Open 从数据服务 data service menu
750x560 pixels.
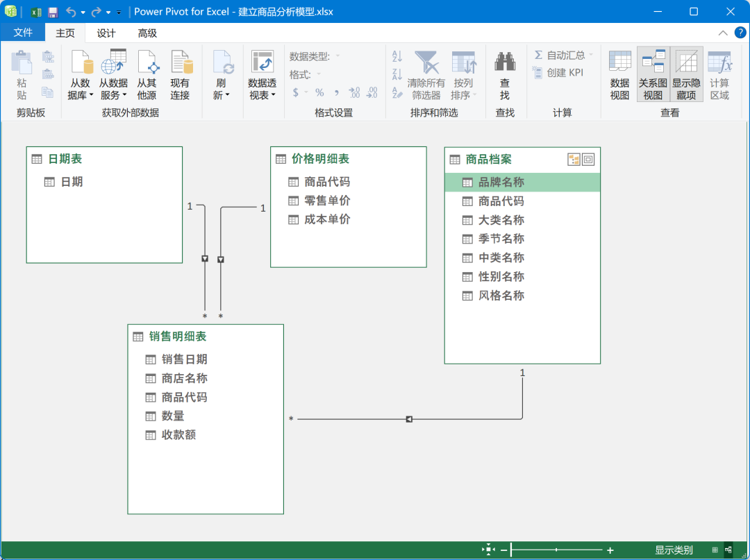113,75
